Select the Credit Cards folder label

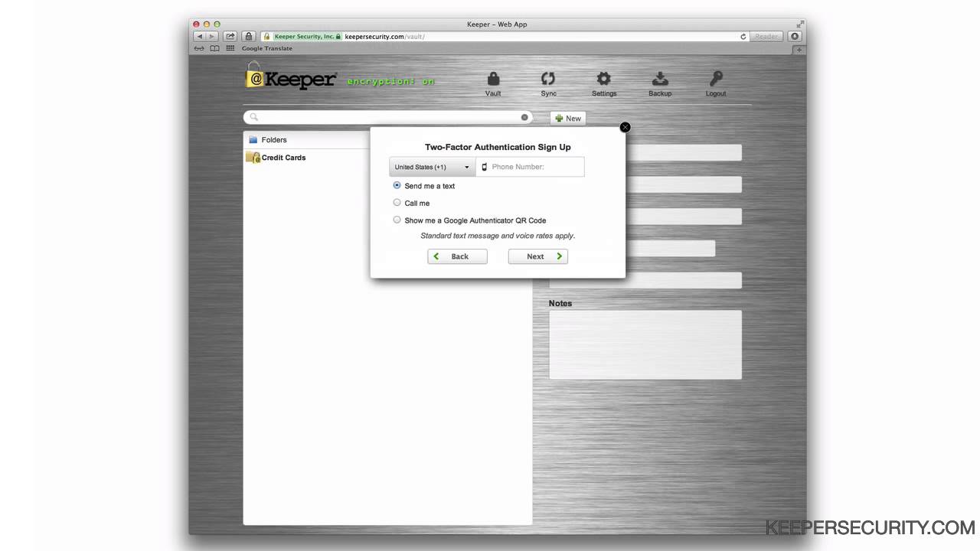tap(283, 158)
